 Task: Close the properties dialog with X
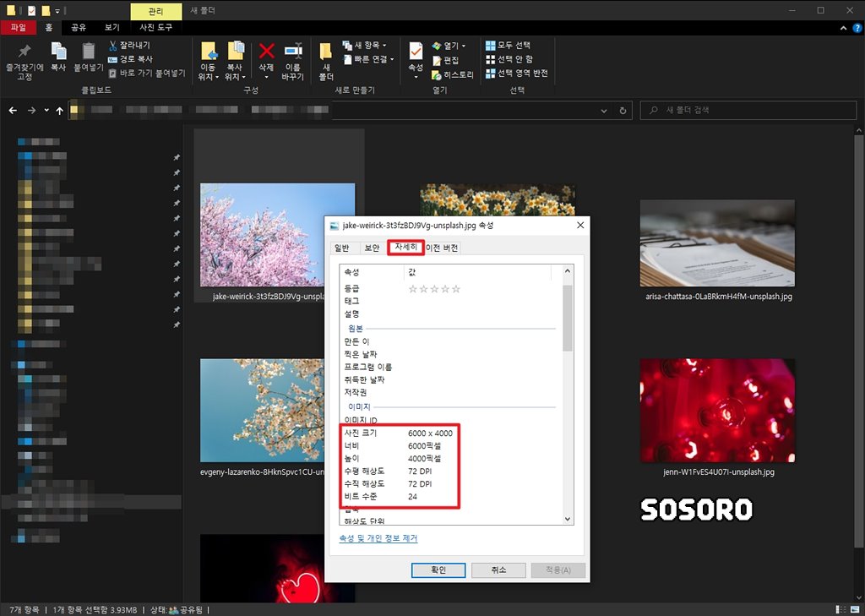click(x=580, y=226)
